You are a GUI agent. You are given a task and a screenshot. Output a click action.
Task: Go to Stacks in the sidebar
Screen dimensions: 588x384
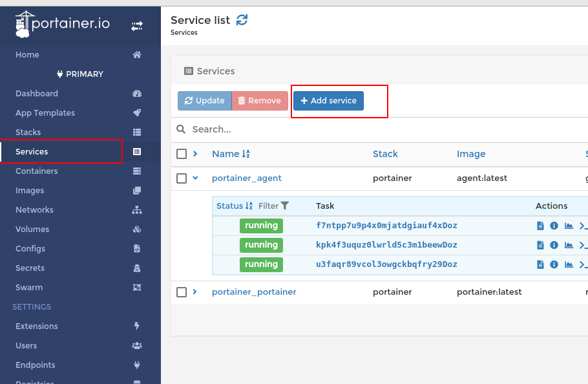pos(28,133)
